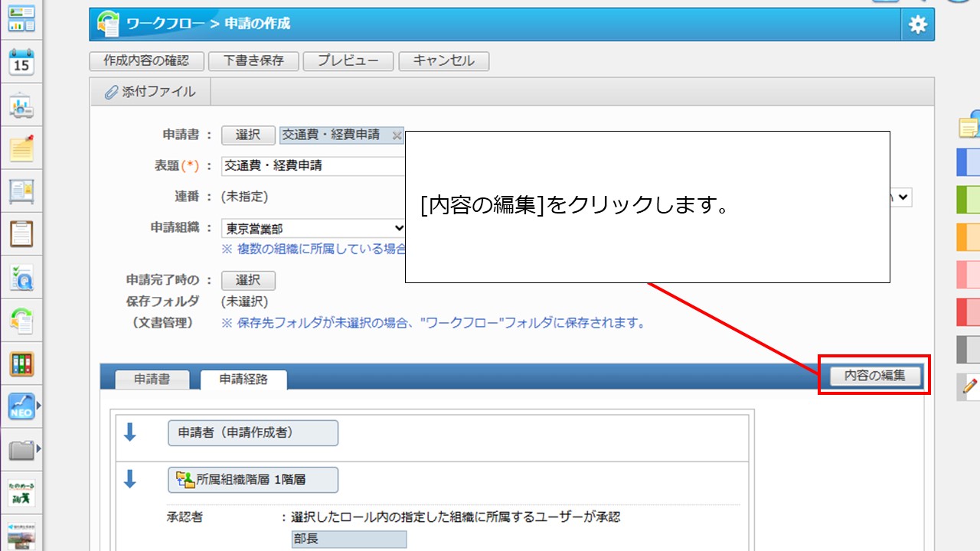
Task: Switch to the 申請書 tab
Action: point(152,379)
